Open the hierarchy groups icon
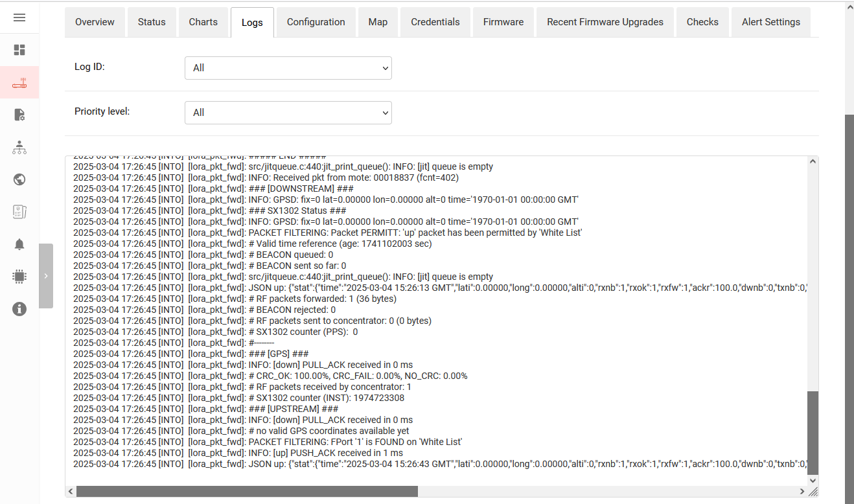Viewport: 854px width, 504px height. pos(19,147)
